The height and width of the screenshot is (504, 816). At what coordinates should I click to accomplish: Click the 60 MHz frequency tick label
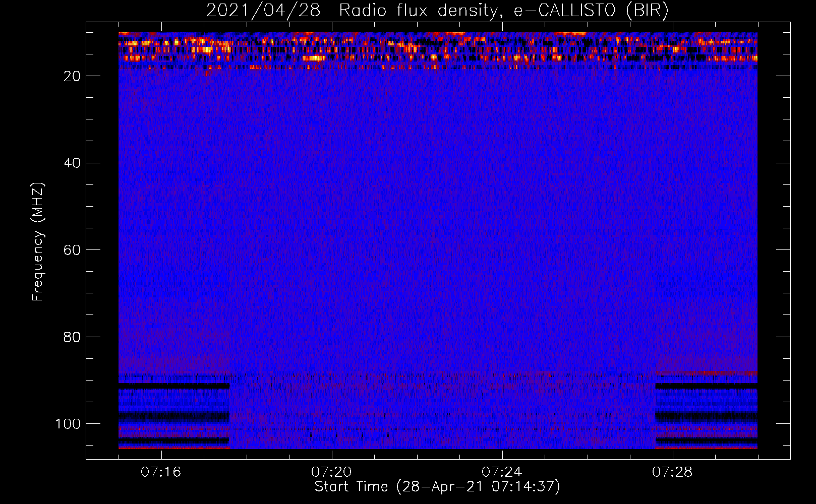(72, 250)
